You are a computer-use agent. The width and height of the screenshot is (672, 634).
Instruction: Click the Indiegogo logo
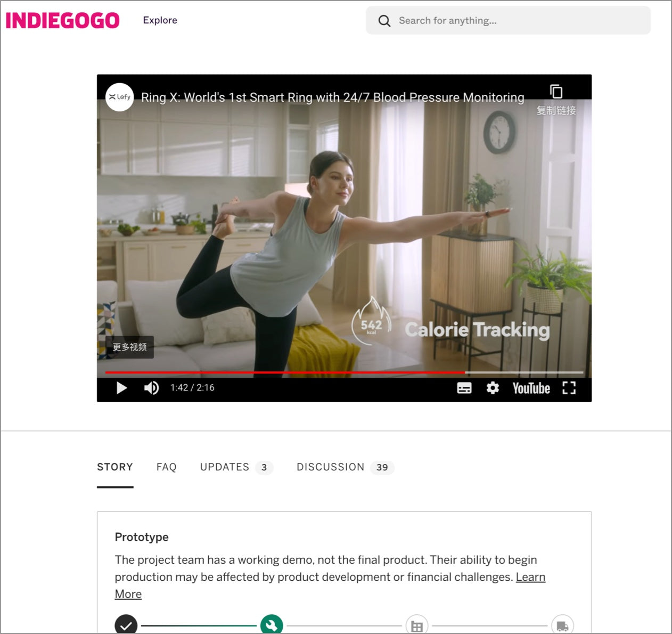[x=62, y=20]
